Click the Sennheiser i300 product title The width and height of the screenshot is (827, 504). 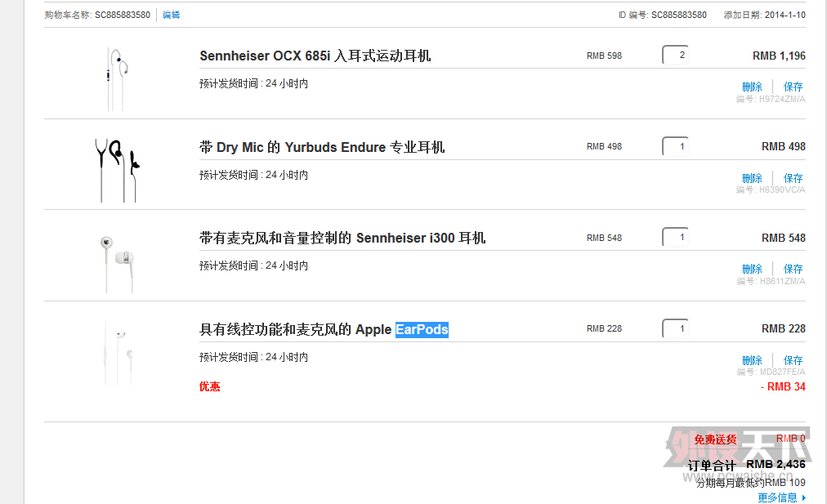pyautogui.click(x=342, y=238)
